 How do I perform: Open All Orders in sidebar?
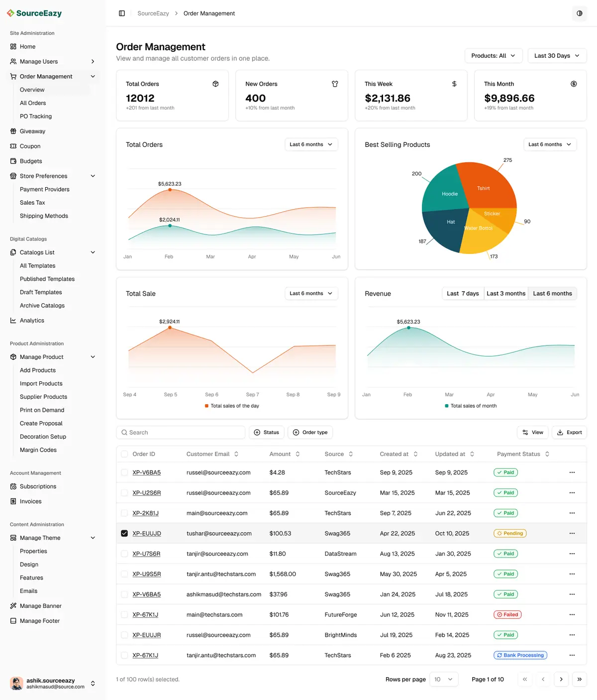33,103
